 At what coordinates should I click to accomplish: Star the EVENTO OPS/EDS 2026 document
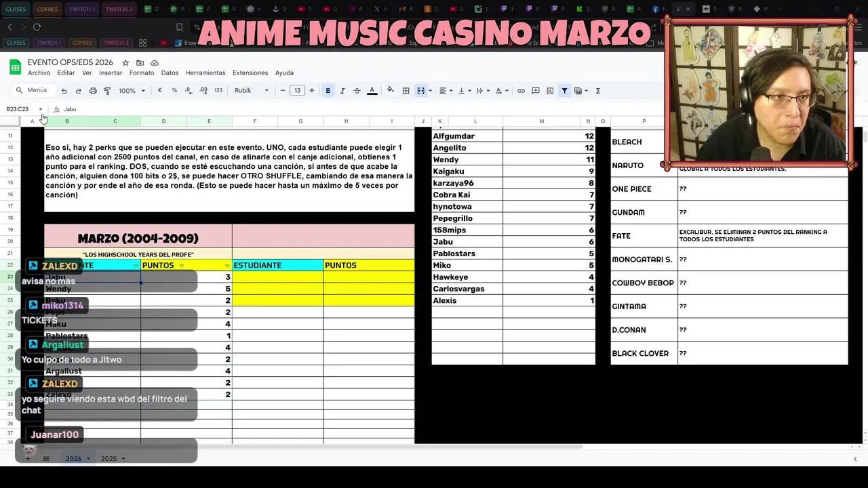pos(125,62)
